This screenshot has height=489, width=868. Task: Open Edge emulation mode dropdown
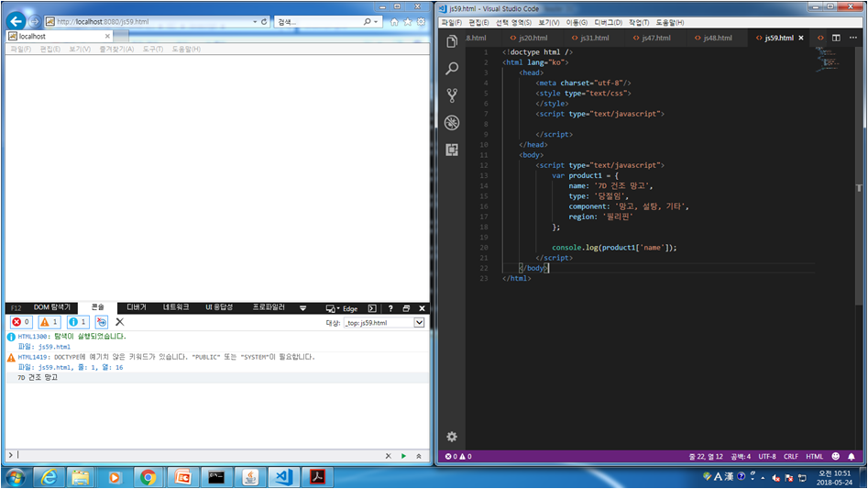(342, 308)
